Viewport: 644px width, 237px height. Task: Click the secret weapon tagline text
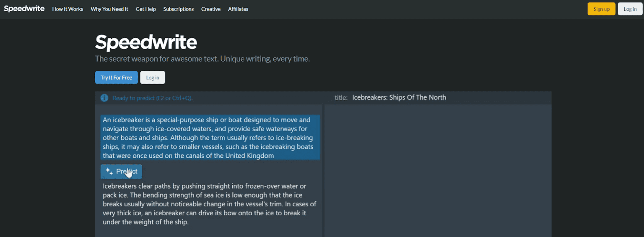[x=202, y=59]
